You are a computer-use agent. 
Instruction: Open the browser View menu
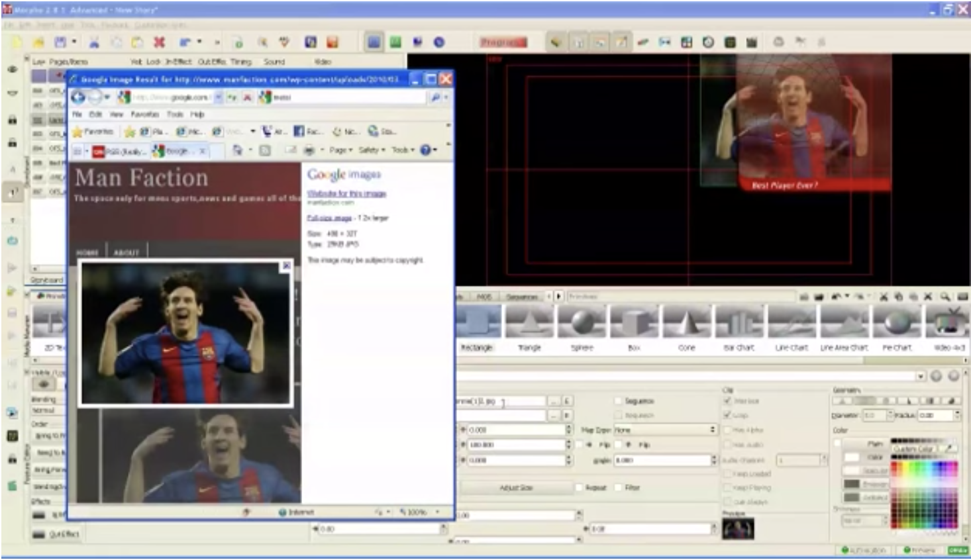[115, 115]
